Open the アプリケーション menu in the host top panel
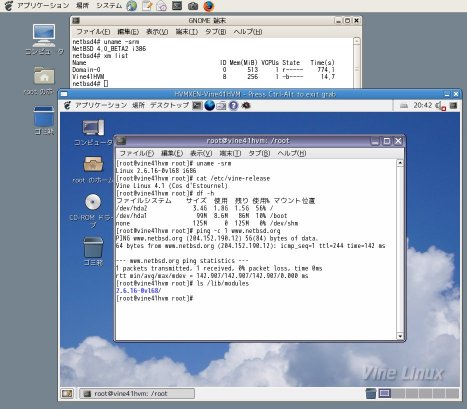Image resolution: width=467 pixels, height=409 pixels. click(43, 5)
